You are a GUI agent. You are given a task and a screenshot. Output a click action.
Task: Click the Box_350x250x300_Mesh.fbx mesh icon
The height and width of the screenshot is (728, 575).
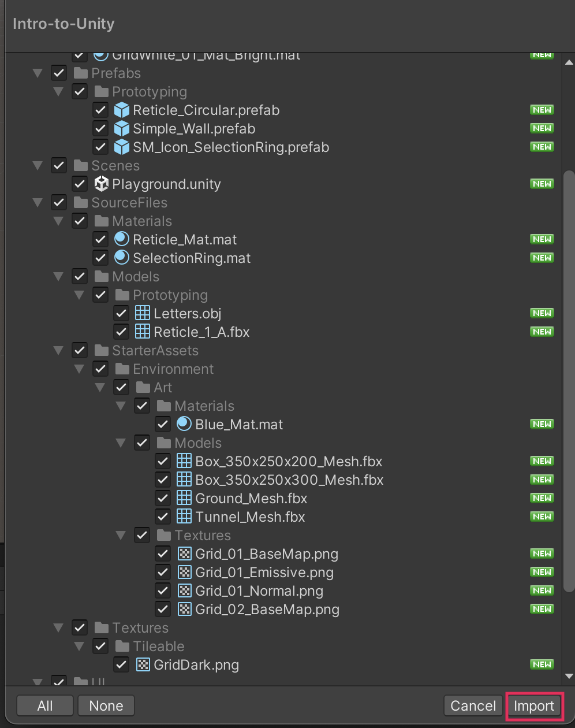pyautogui.click(x=184, y=480)
